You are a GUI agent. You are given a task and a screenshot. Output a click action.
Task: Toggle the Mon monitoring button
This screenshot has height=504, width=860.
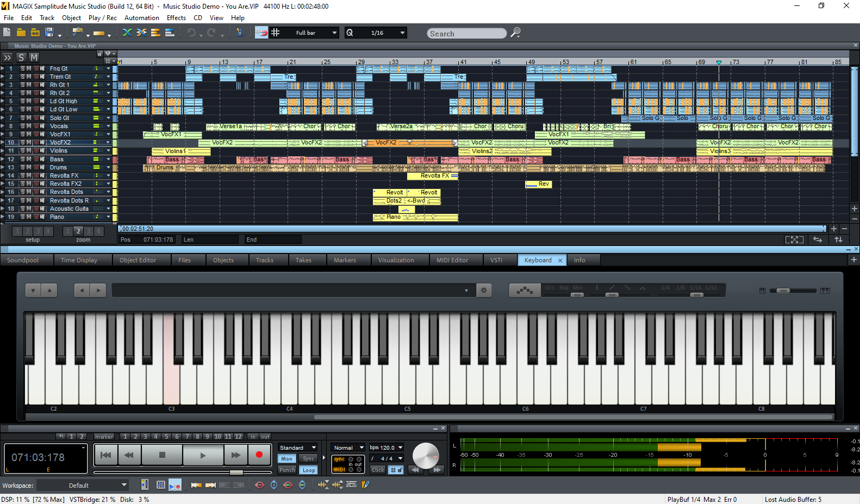[x=286, y=459]
